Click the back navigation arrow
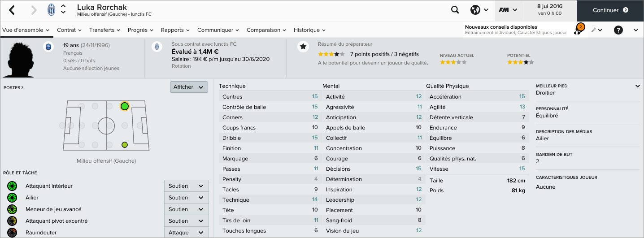Screen dimensions: 644x238 point(12,10)
